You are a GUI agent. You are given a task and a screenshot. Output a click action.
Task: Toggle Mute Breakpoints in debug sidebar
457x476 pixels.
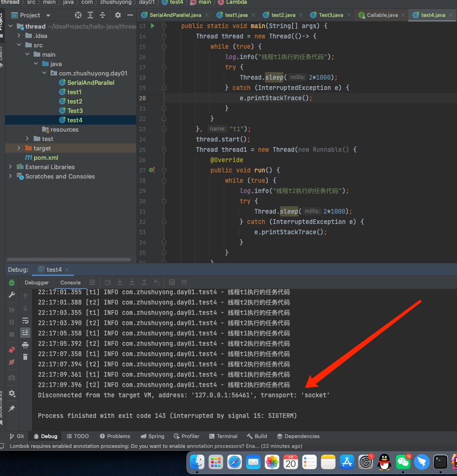point(12,362)
